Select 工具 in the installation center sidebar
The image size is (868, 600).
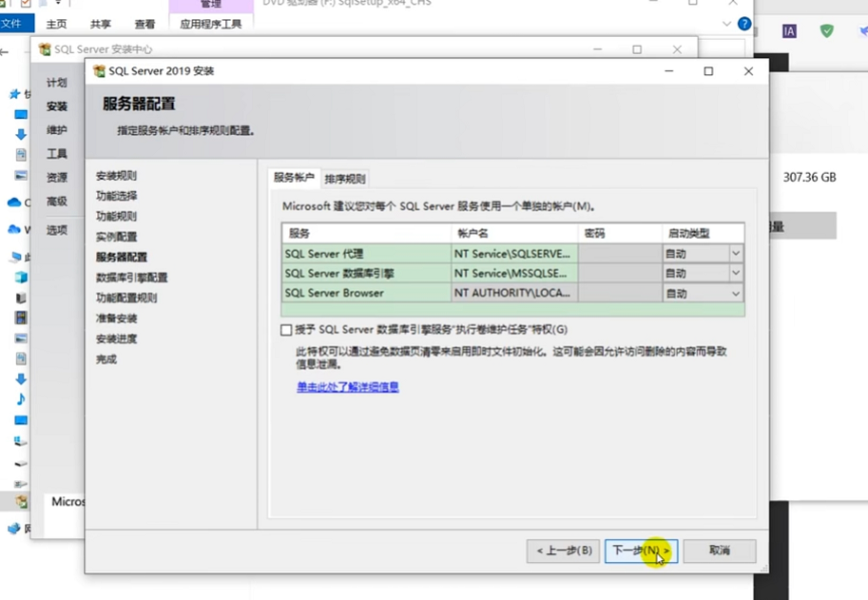tap(56, 154)
